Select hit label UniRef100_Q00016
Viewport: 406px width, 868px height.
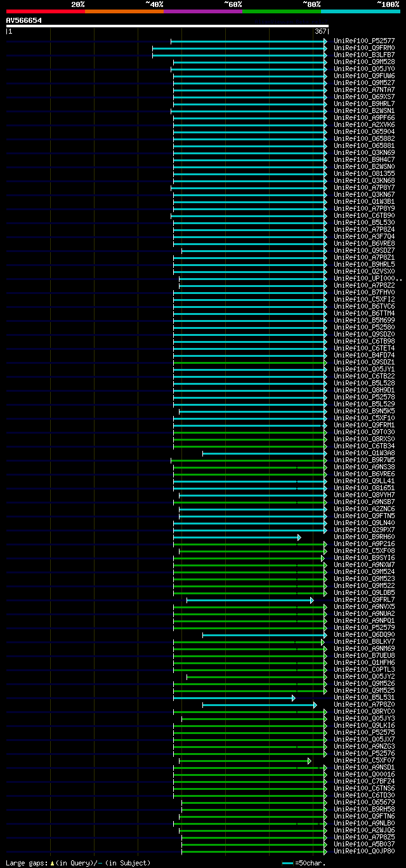(364, 774)
